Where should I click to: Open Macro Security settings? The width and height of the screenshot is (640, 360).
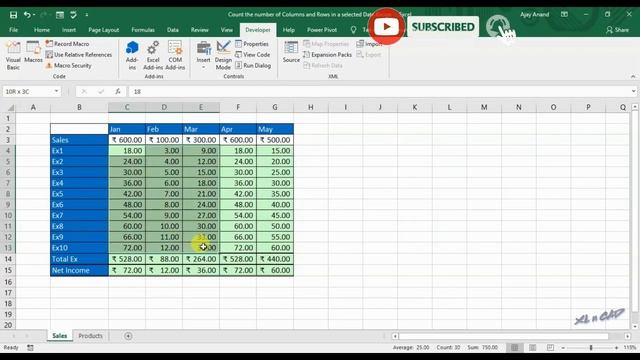(69, 65)
